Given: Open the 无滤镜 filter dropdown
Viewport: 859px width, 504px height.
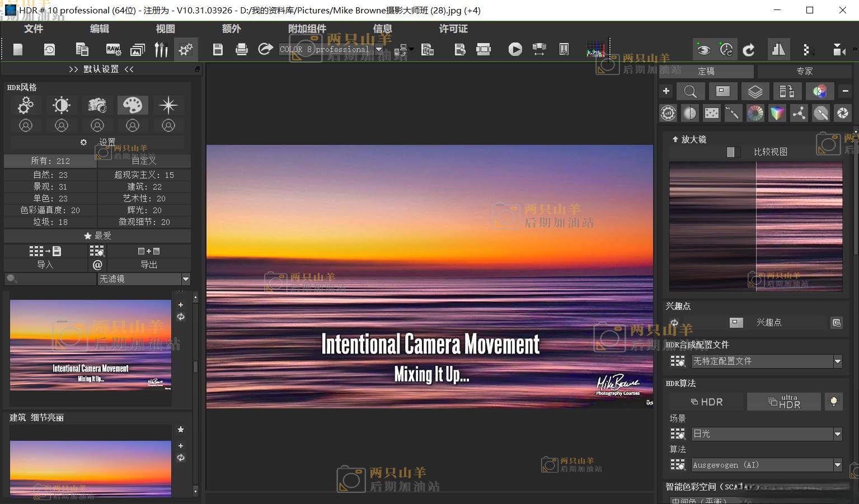Looking at the screenshot, I should tap(185, 279).
